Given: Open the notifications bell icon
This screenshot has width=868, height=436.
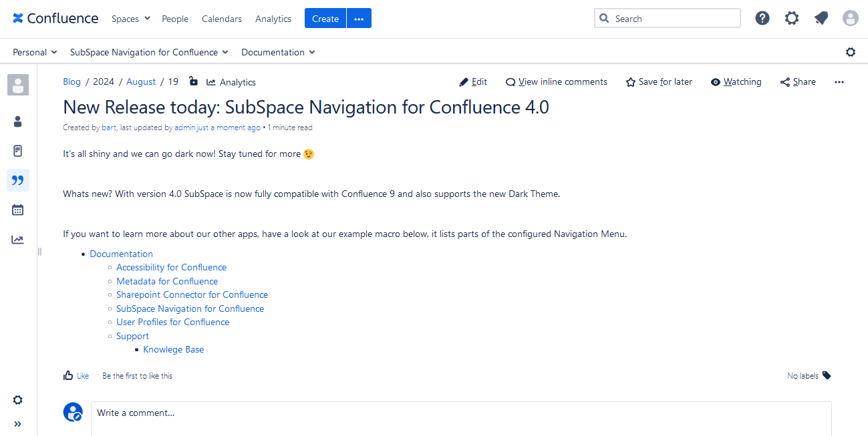Looking at the screenshot, I should coord(821,18).
